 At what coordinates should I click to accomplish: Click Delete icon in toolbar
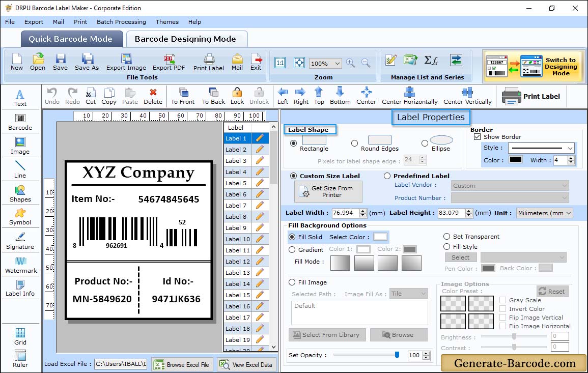point(153,96)
